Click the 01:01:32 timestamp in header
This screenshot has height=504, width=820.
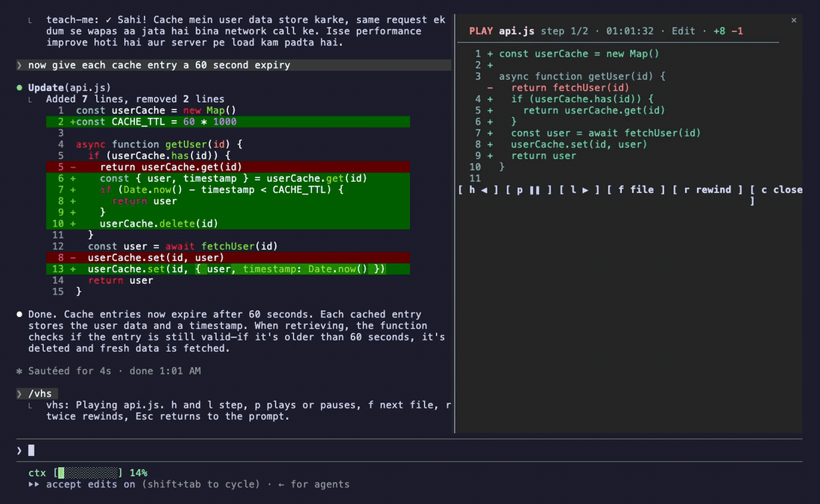point(630,31)
